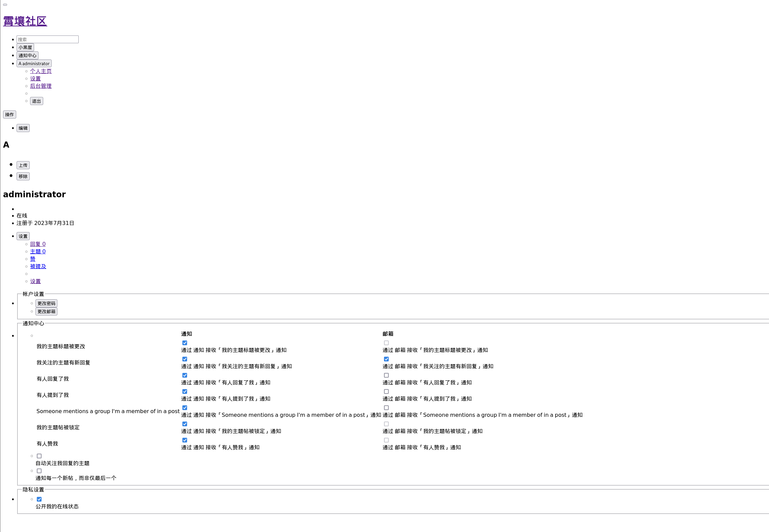769x532 pixels.
Task: Click the 移除 avatar remove button
Action: (x=23, y=177)
